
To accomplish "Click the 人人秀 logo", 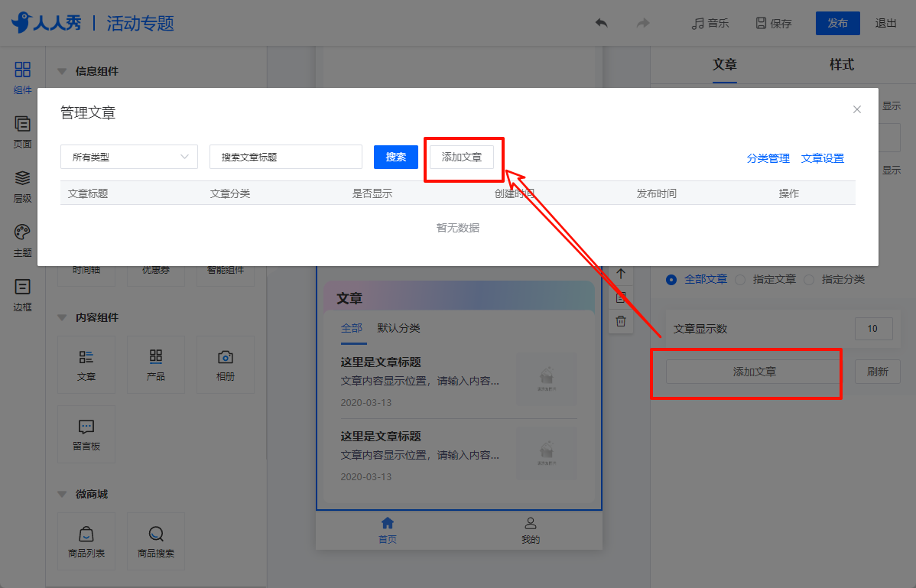I will tap(47, 23).
